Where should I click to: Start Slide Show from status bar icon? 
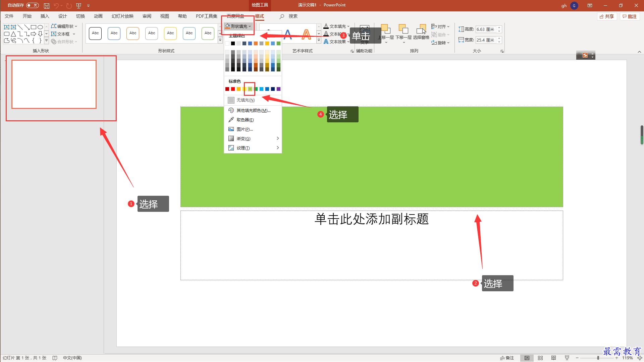tap(567, 358)
